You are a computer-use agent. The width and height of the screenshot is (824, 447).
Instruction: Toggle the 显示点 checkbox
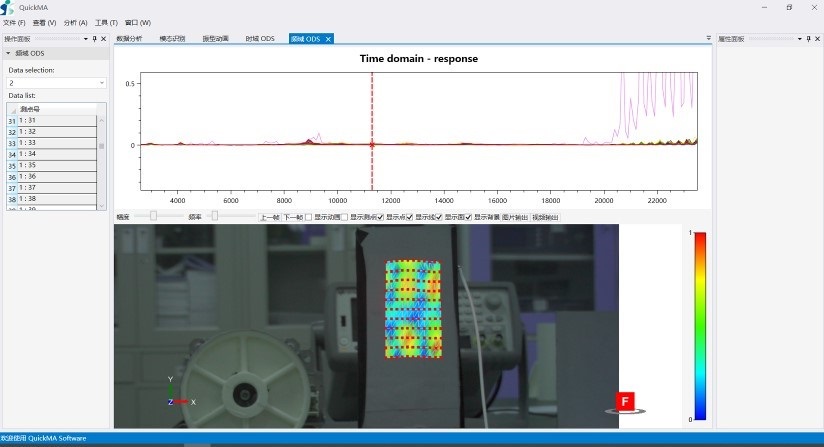(380, 217)
